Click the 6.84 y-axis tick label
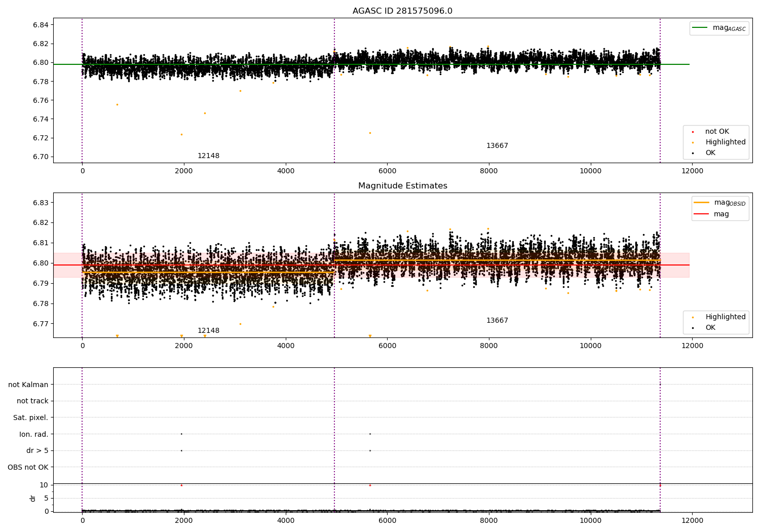The width and height of the screenshot is (760, 532). tap(40, 25)
